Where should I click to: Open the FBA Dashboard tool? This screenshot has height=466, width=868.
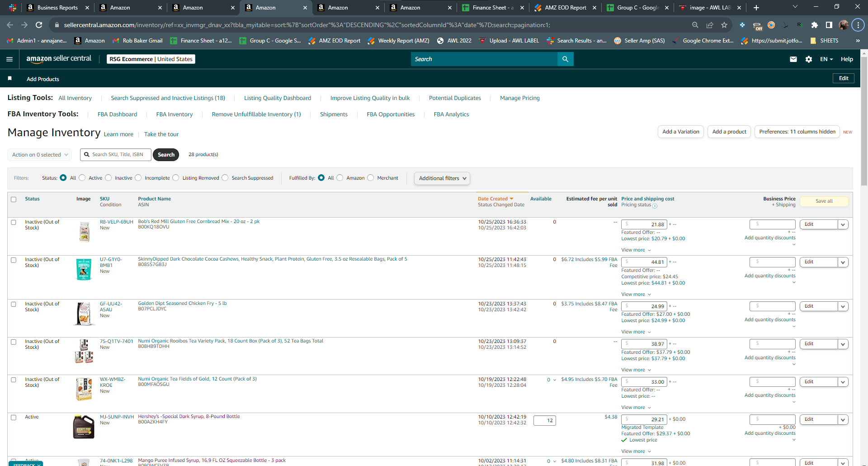(117, 114)
